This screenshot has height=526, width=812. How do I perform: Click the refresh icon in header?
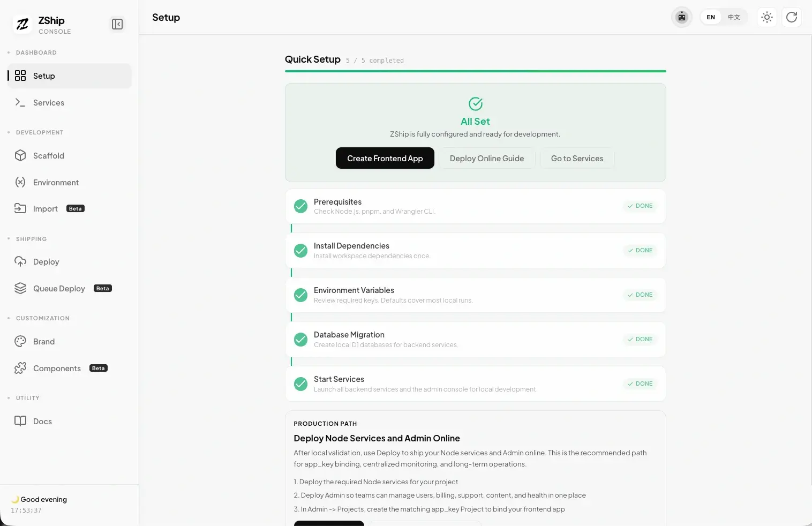click(792, 17)
